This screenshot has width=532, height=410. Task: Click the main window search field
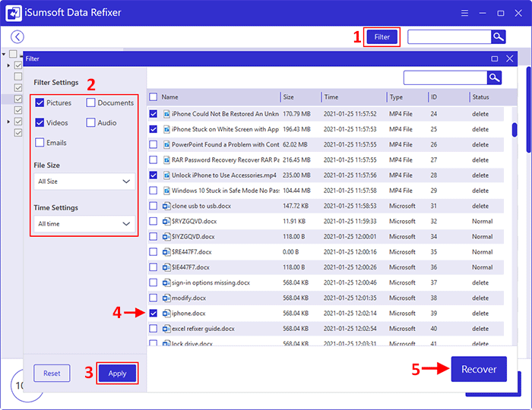[449, 37]
